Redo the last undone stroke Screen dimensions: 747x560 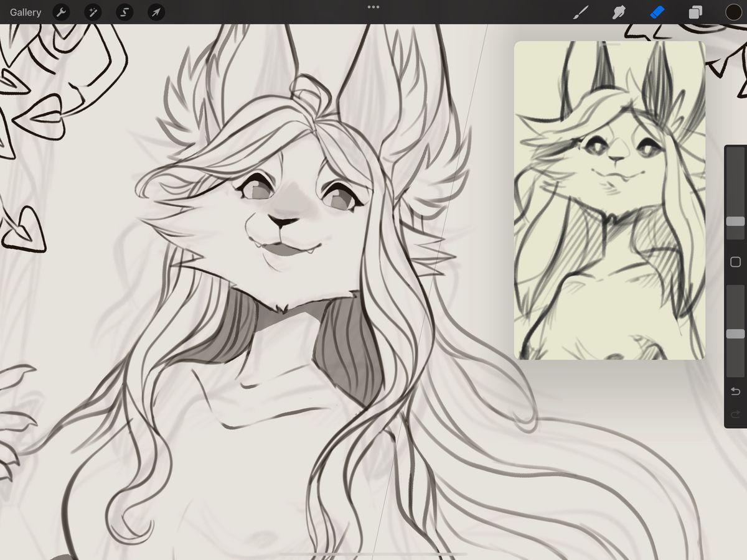click(x=735, y=414)
